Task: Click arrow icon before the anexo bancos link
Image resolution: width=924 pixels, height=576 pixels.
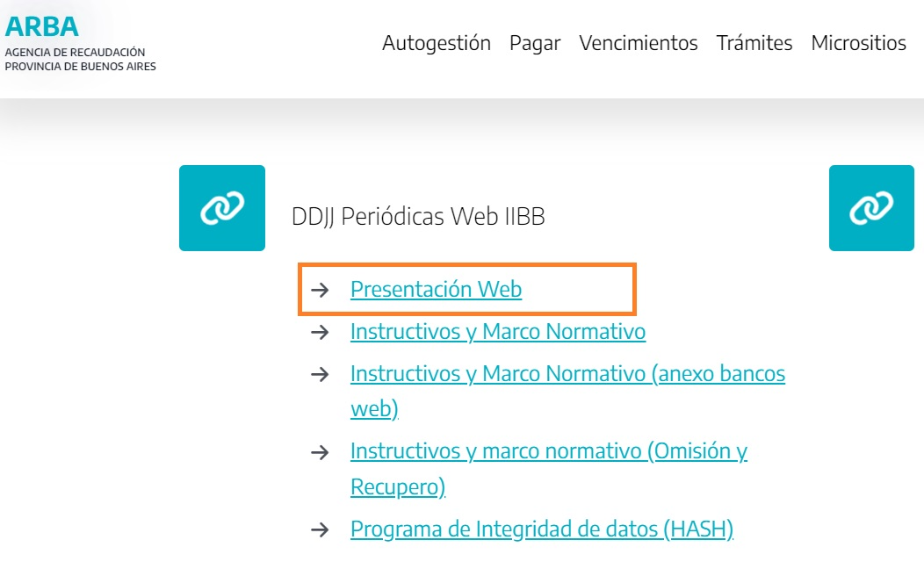Action: tap(320, 374)
